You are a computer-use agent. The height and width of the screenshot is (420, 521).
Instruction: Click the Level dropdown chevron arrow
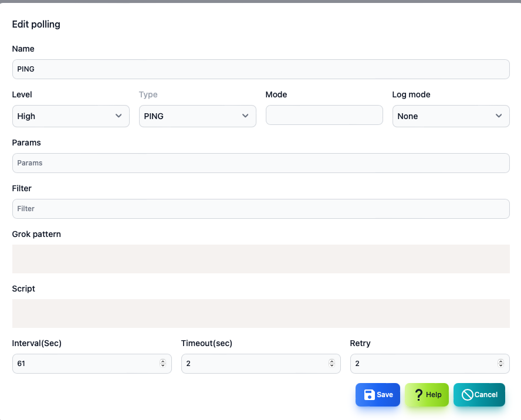(119, 116)
